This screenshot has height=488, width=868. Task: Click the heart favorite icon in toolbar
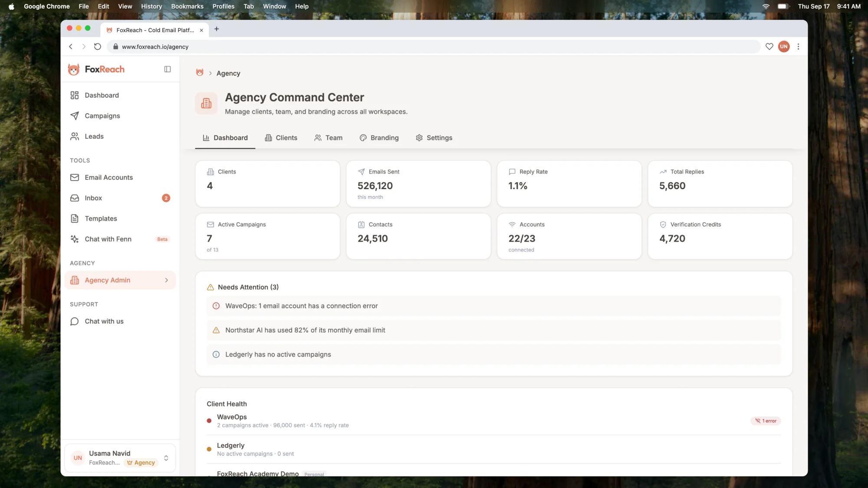pyautogui.click(x=769, y=47)
